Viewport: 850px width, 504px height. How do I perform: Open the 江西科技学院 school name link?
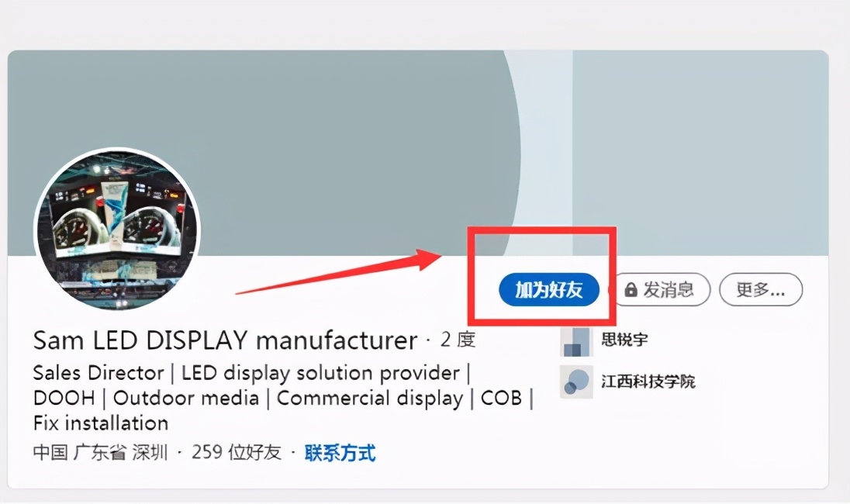pyautogui.click(x=648, y=381)
